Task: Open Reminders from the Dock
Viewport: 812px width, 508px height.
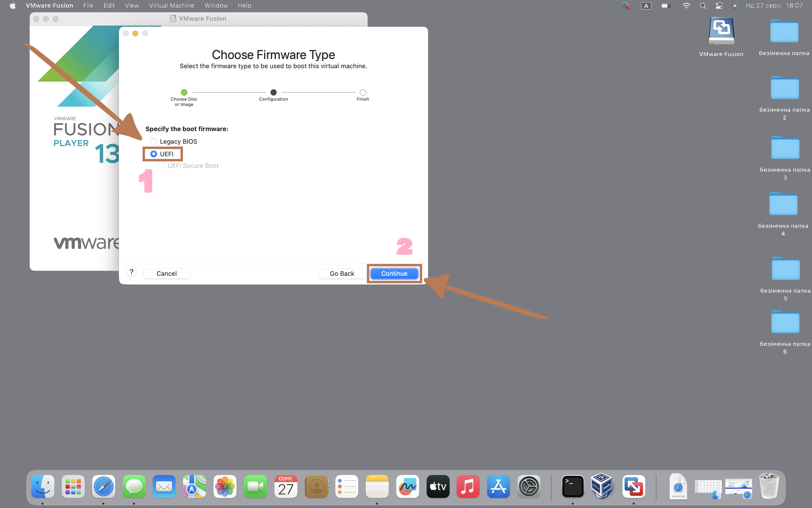Action: point(347,486)
